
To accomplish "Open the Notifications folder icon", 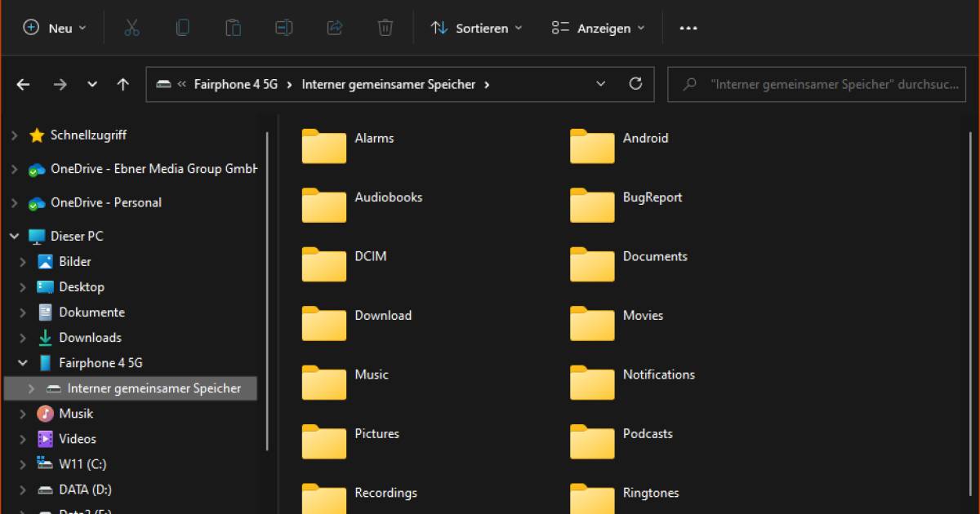I will (592, 382).
